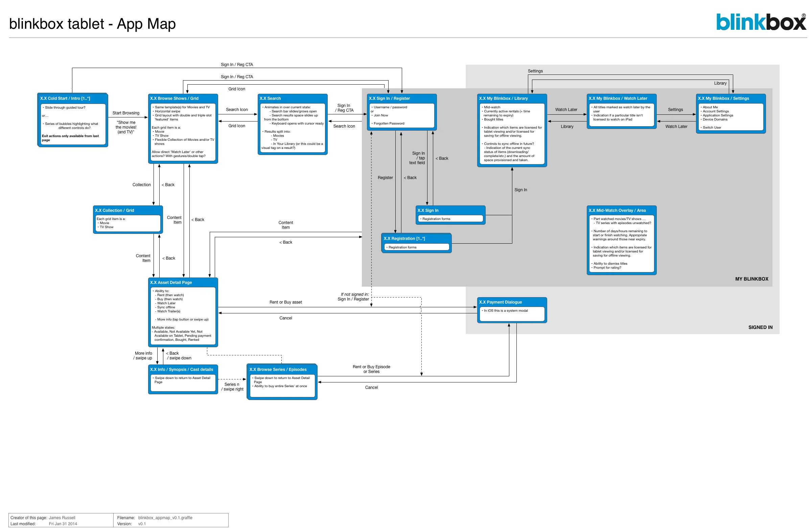This screenshot has width=812, height=531.
Task: Click the 'Register' arrow label
Action: [385, 178]
